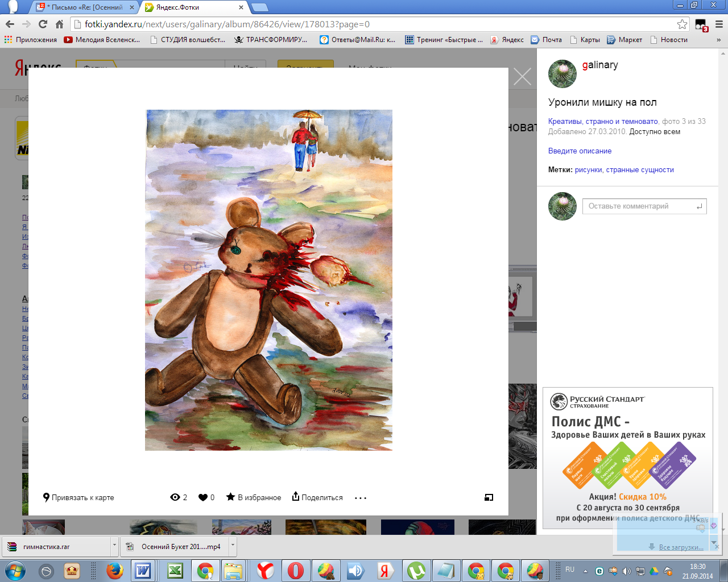Open Microsoft Word from the taskbar
The height and width of the screenshot is (582, 728).
143,570
